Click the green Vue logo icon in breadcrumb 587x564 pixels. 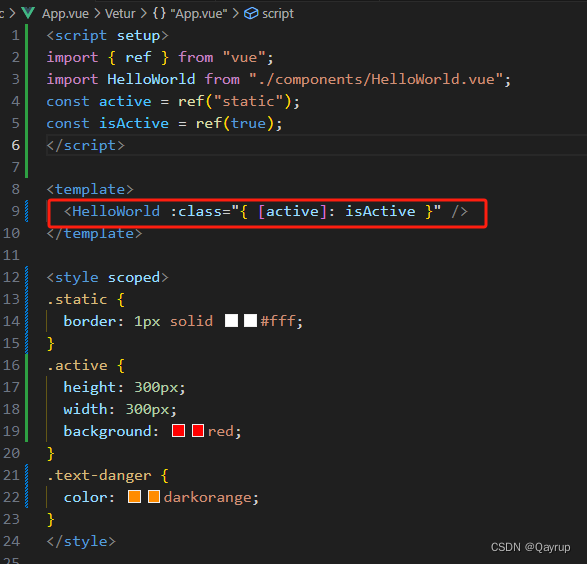pos(28,13)
